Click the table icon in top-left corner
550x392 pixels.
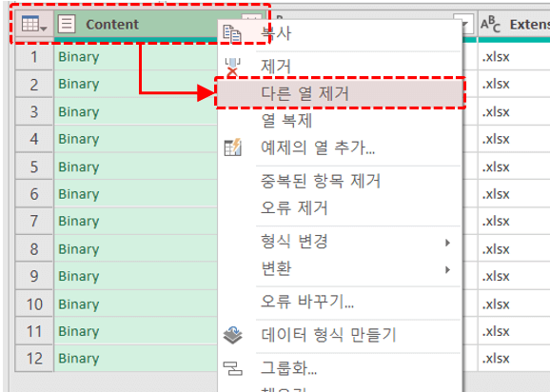(29, 24)
